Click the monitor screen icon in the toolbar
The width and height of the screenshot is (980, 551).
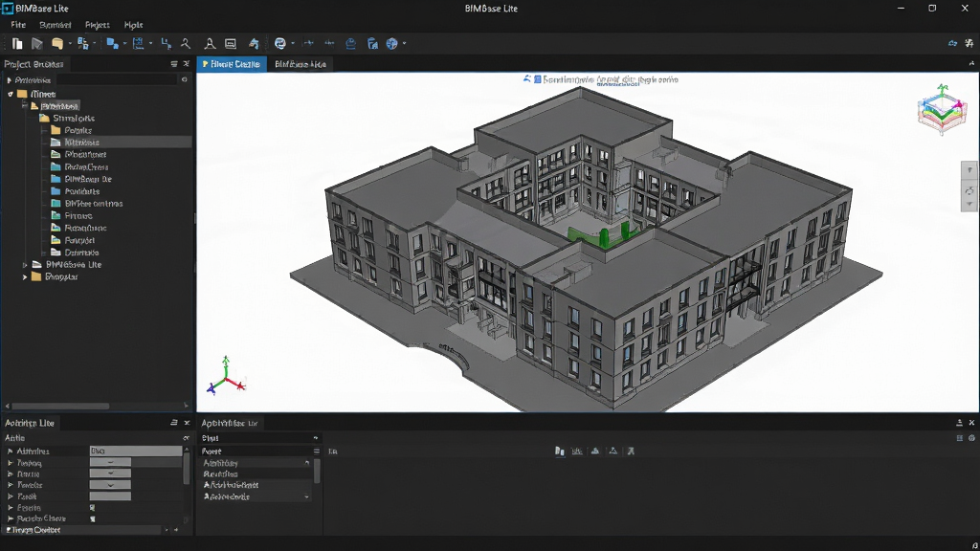click(231, 43)
